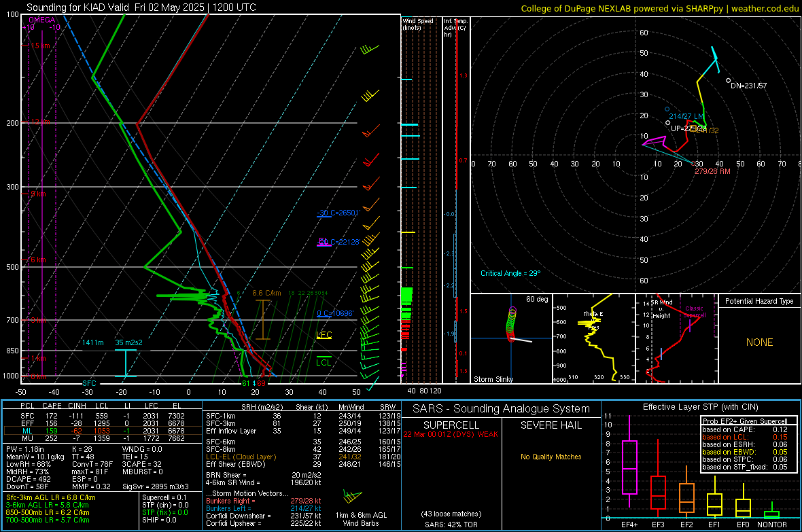Click the SR Wind v. Height label
802x532 pixels.
[x=662, y=308]
